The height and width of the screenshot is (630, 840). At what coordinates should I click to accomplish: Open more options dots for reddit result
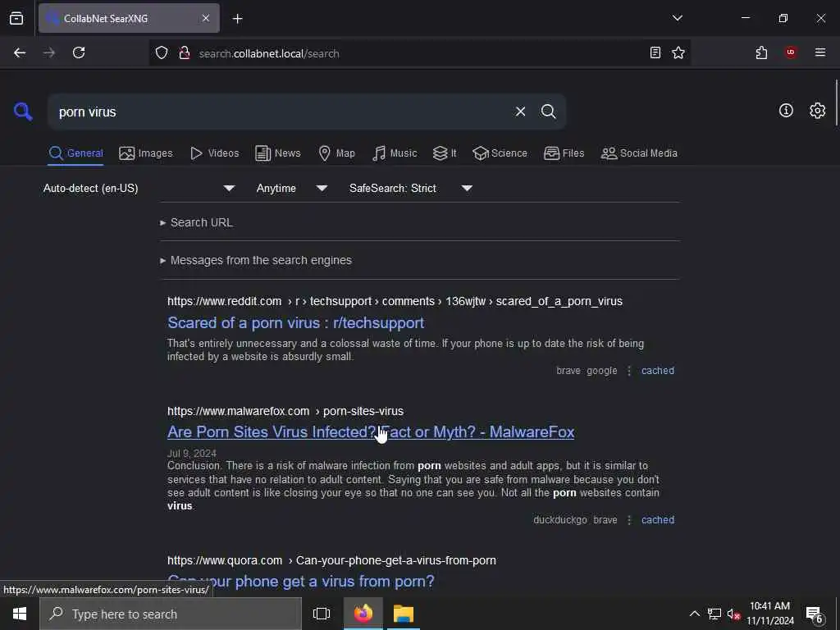[x=629, y=371]
